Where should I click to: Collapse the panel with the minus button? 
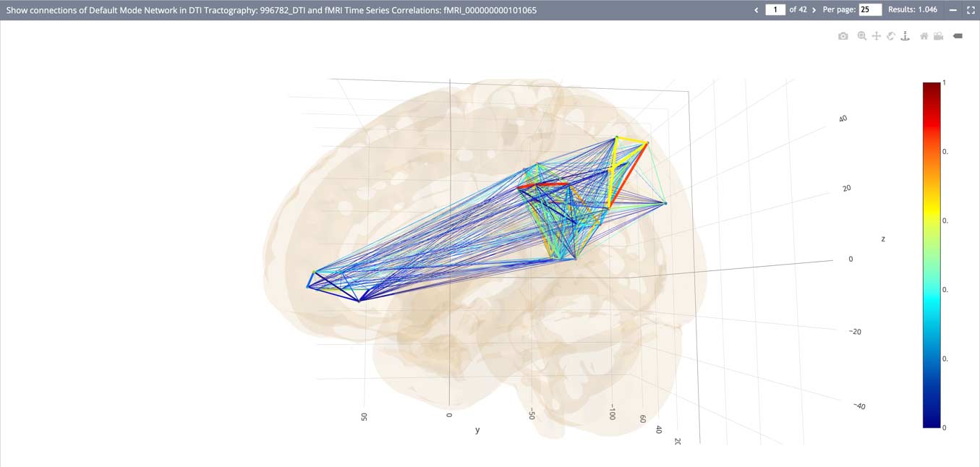click(953, 10)
